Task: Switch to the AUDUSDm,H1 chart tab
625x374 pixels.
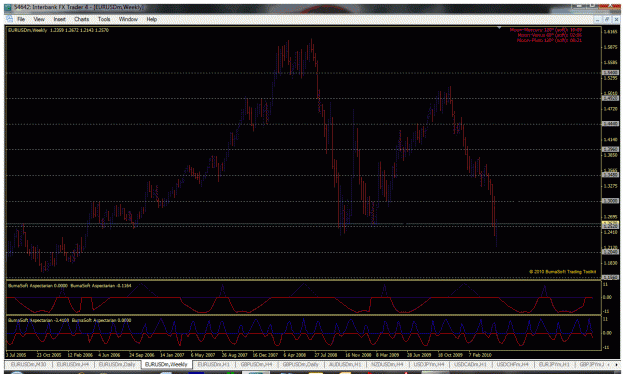Action: point(345,364)
